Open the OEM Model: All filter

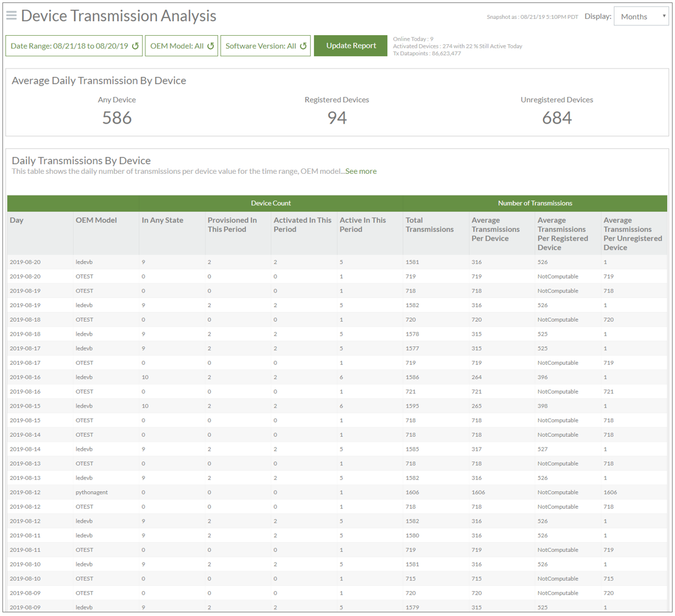point(182,45)
